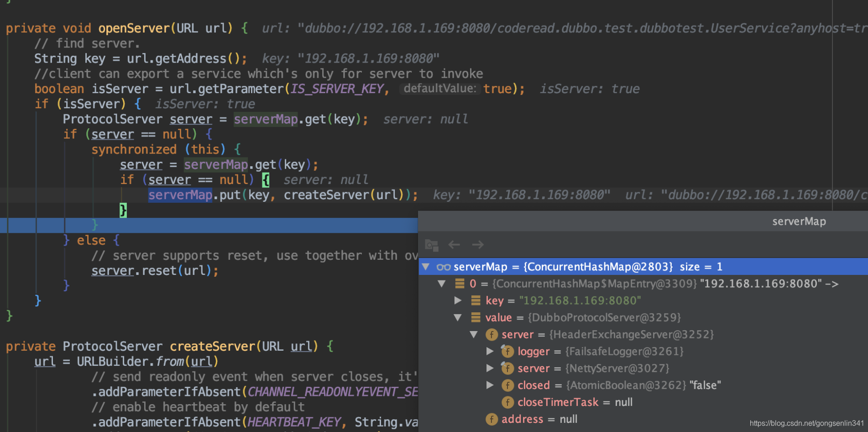Click URLBuilder.from call
The height and width of the screenshot is (432, 868).
tap(130, 361)
